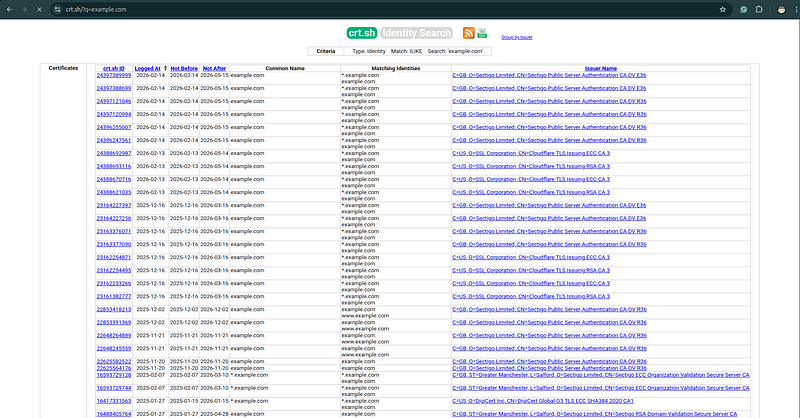The image size is (800, 418).
Task: Sort by the Not Before column header
Action: (184, 68)
